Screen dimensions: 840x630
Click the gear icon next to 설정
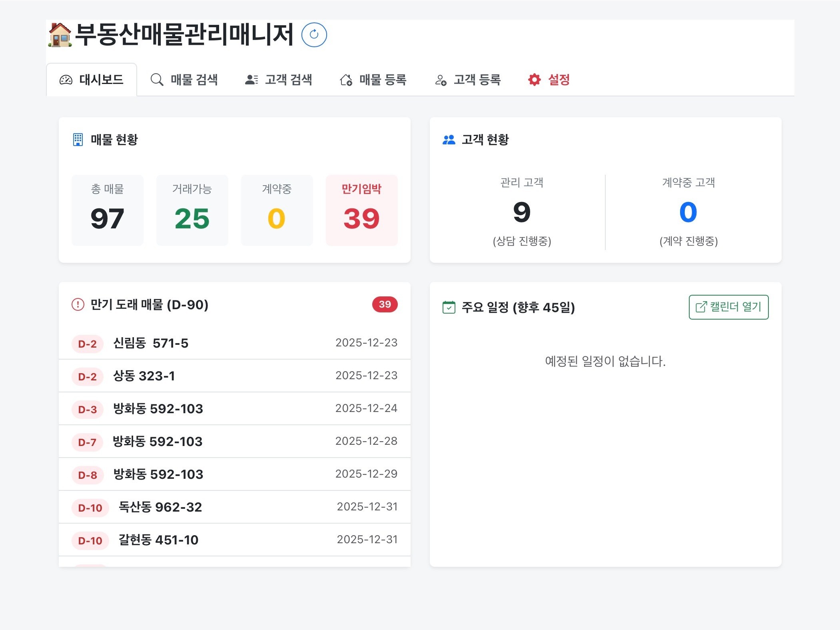coord(535,79)
